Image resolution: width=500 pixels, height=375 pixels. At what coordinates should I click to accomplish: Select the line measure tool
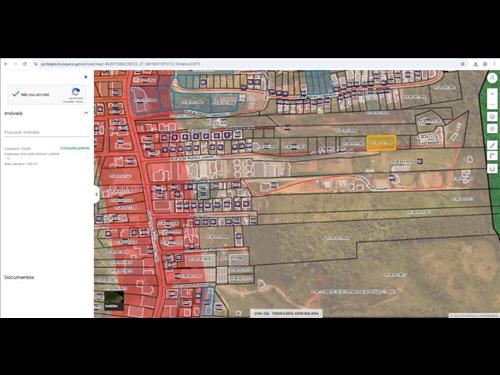point(492,145)
